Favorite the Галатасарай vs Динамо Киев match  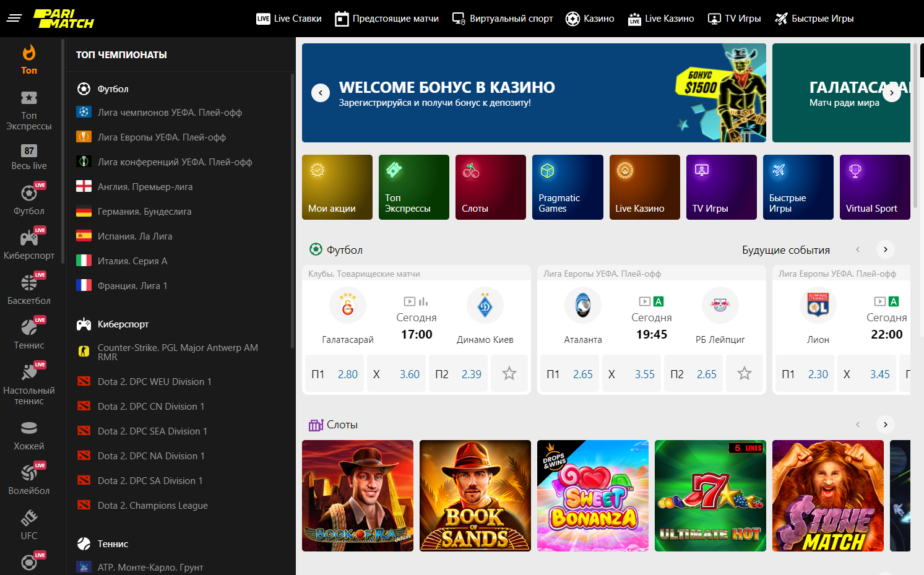[x=509, y=373]
